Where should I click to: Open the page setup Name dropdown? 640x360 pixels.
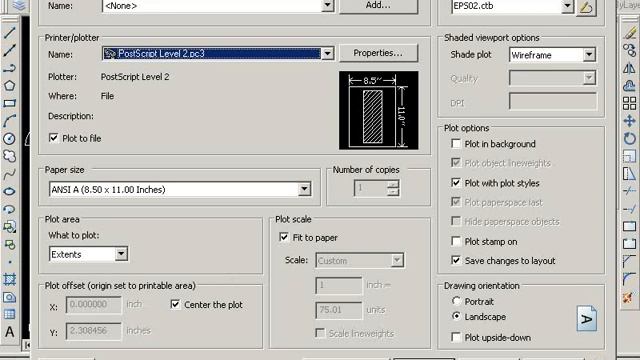[x=327, y=5]
